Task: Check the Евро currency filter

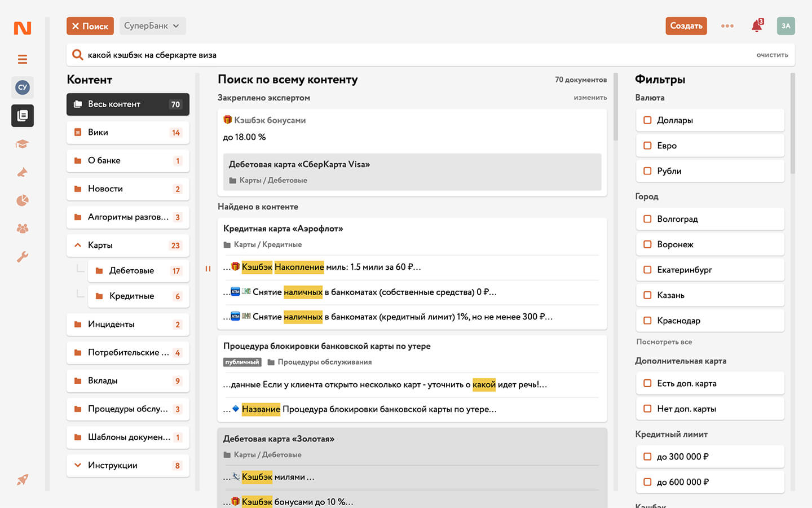Action: (x=647, y=146)
